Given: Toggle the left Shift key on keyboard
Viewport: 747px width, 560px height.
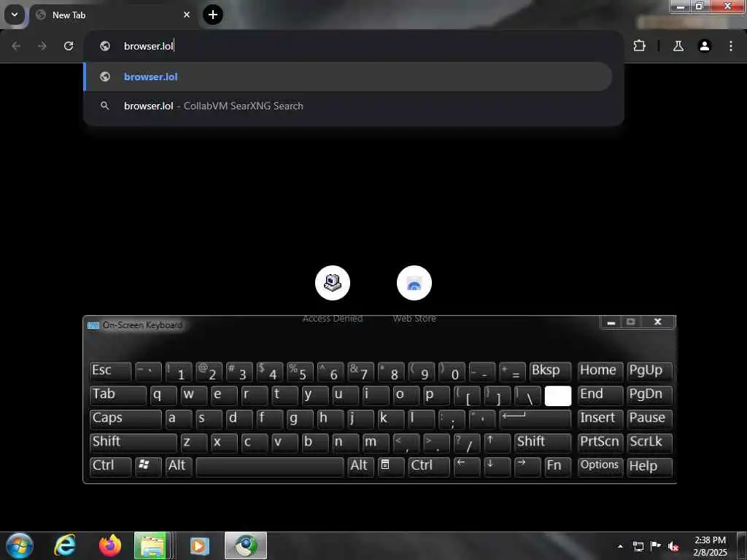Looking at the screenshot, I should [133, 443].
